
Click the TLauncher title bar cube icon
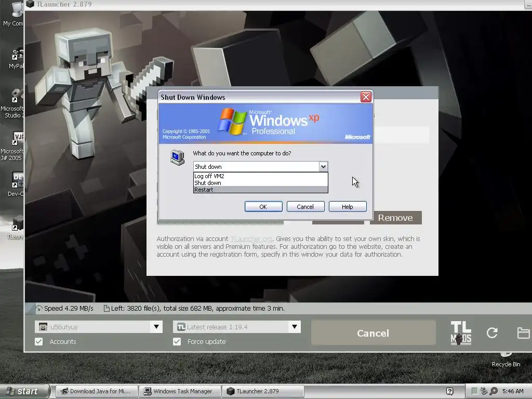pos(31,4)
